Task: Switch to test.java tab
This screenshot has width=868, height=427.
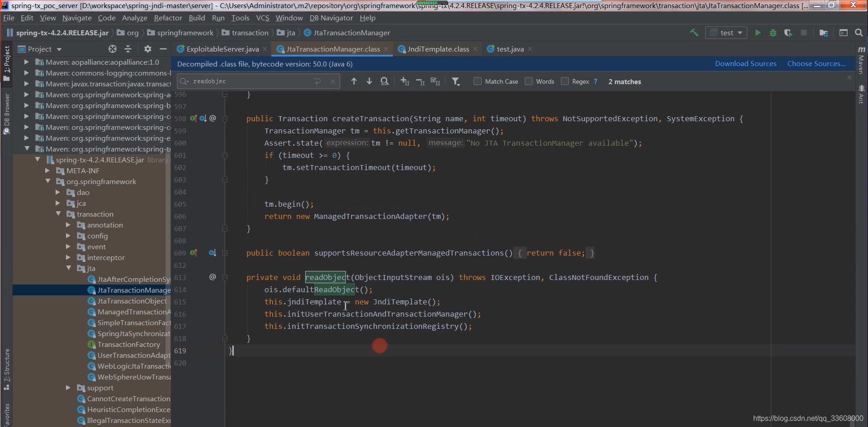Action: (510, 49)
